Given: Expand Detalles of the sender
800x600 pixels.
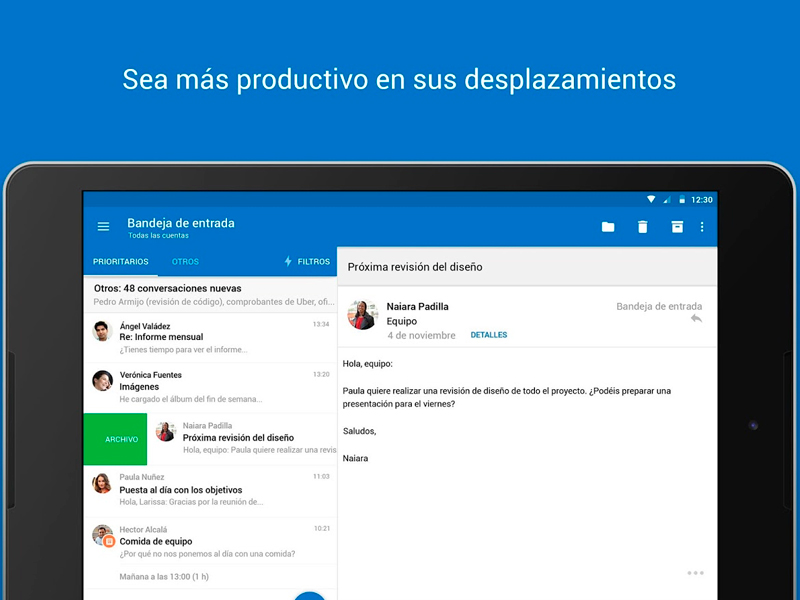Looking at the screenshot, I should (x=489, y=335).
